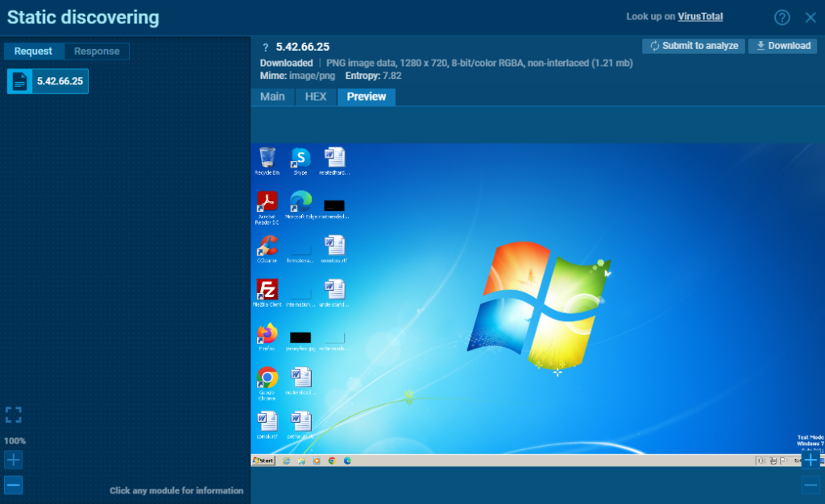The image size is (825, 504).
Task: Click the Action Center flag in previewed tray
Action: point(784,461)
